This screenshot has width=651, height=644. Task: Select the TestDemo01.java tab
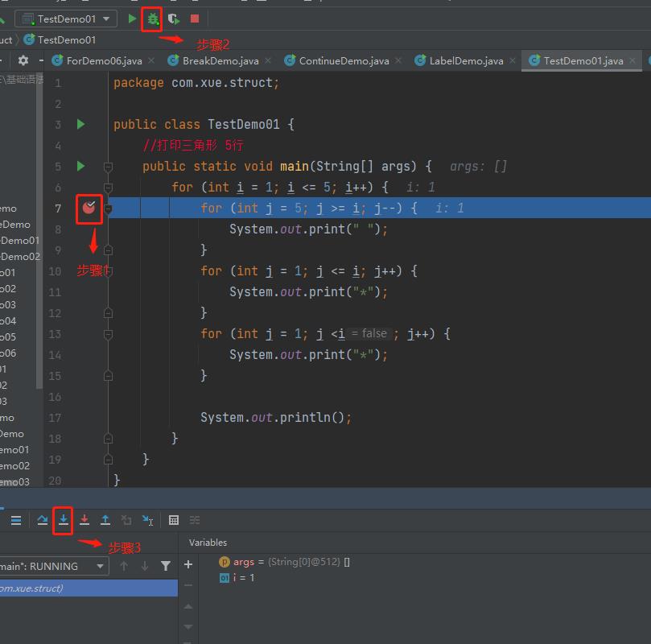pos(583,61)
